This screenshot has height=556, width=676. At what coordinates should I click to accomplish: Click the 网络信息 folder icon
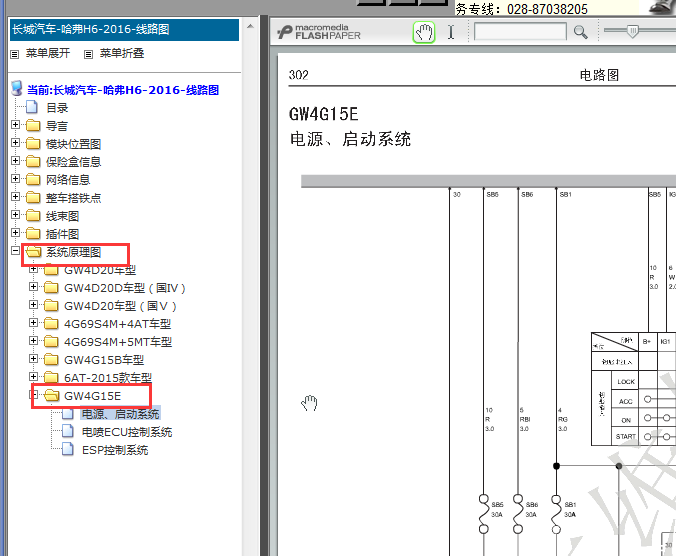pyautogui.click(x=33, y=180)
